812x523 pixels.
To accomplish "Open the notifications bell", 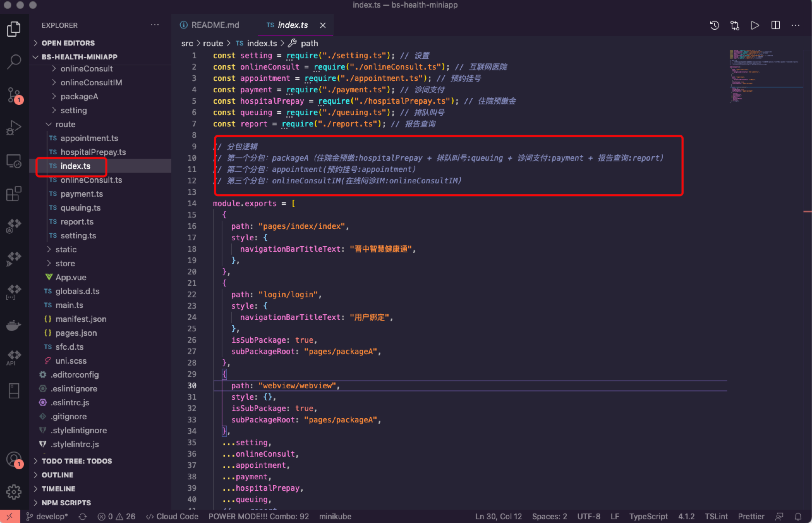I will click(x=798, y=517).
